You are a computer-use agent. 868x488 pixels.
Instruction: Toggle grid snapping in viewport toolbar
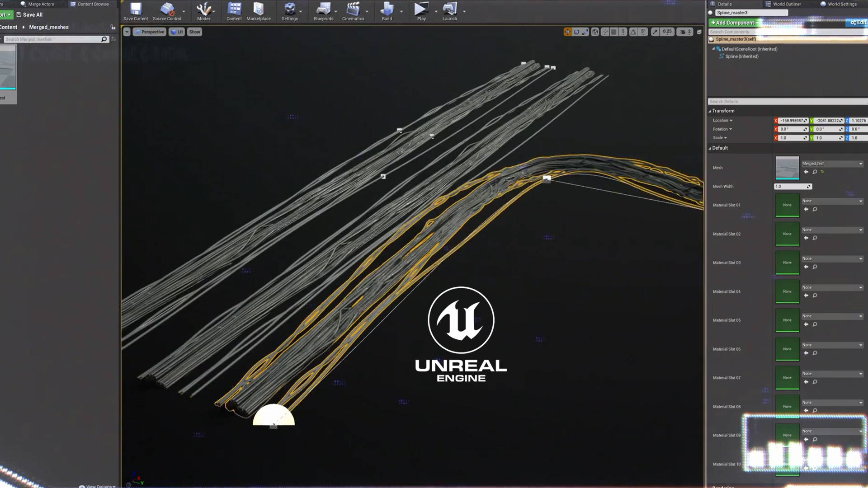614,32
